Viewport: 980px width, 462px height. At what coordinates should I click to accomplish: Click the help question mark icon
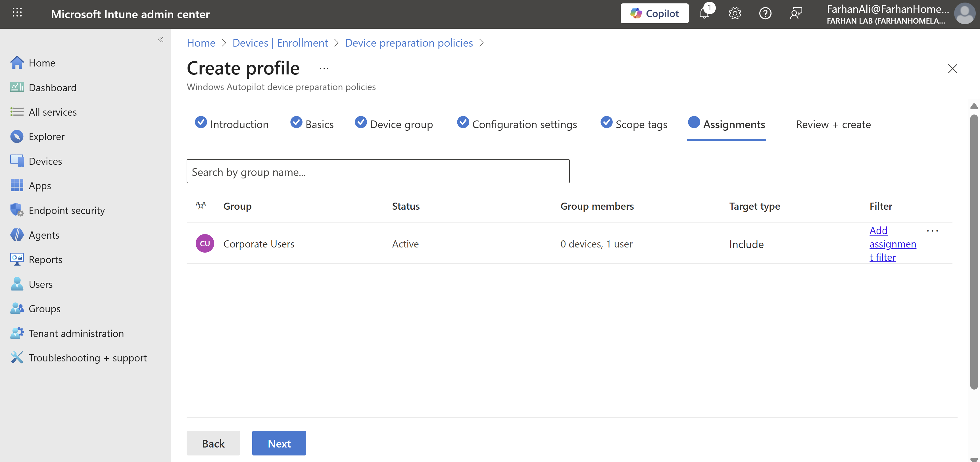765,14
